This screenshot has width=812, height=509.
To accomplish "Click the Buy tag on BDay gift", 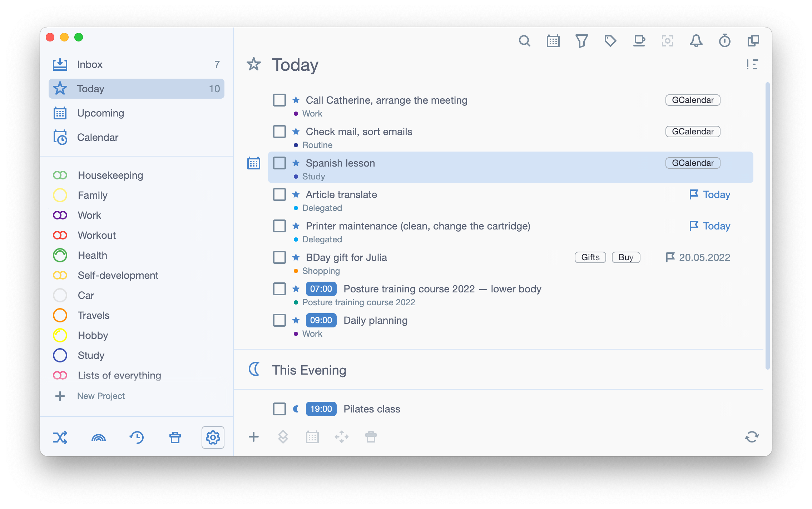I will (x=626, y=258).
